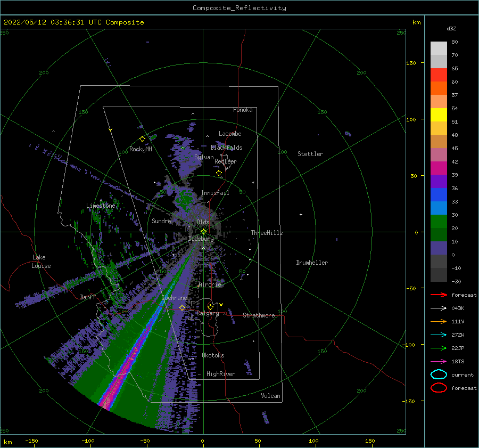Viewport: 479px width, 448px height.
Task: Click the Olds label near radar center
Action: click(203, 222)
